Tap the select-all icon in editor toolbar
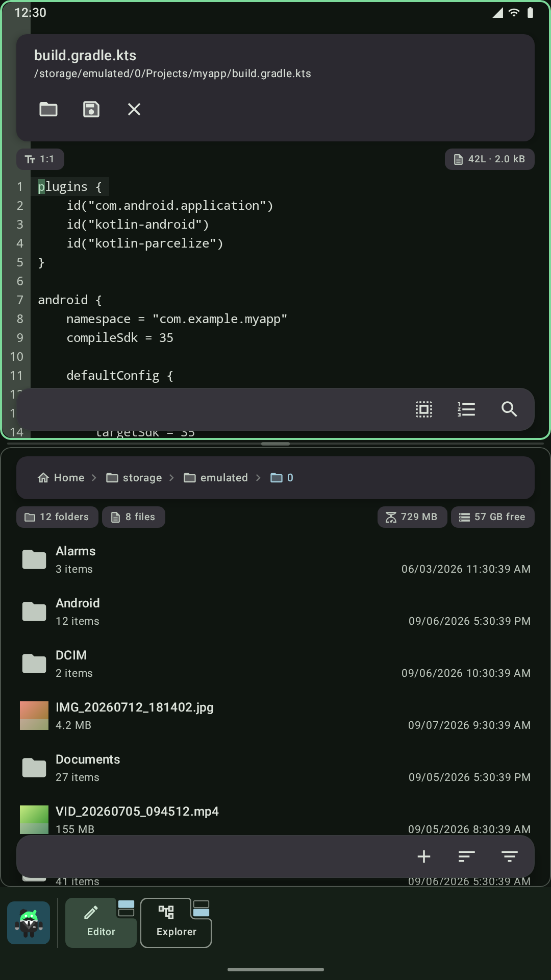This screenshot has height=980, width=551. [x=424, y=409]
